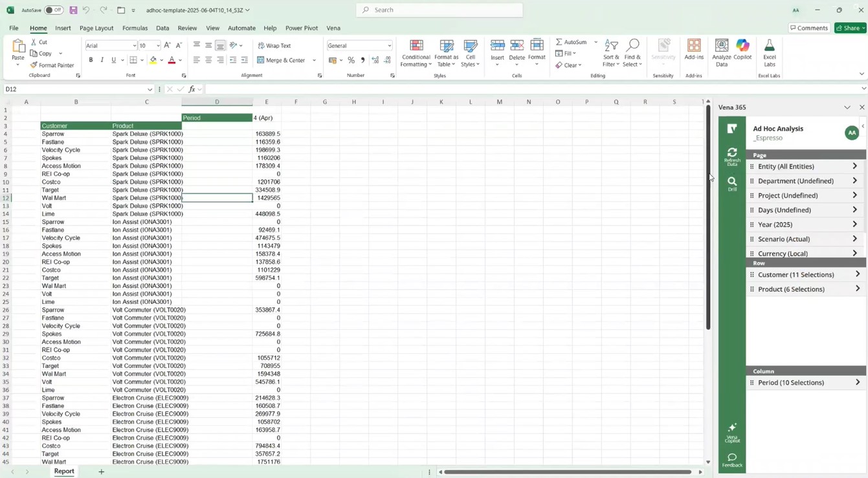
Task: Click the Drill icon in Vena sidebar
Action: point(732,184)
